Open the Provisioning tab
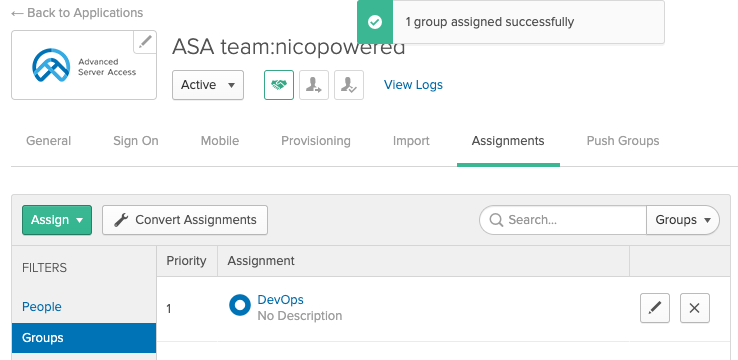The height and width of the screenshot is (360, 738). tap(316, 141)
